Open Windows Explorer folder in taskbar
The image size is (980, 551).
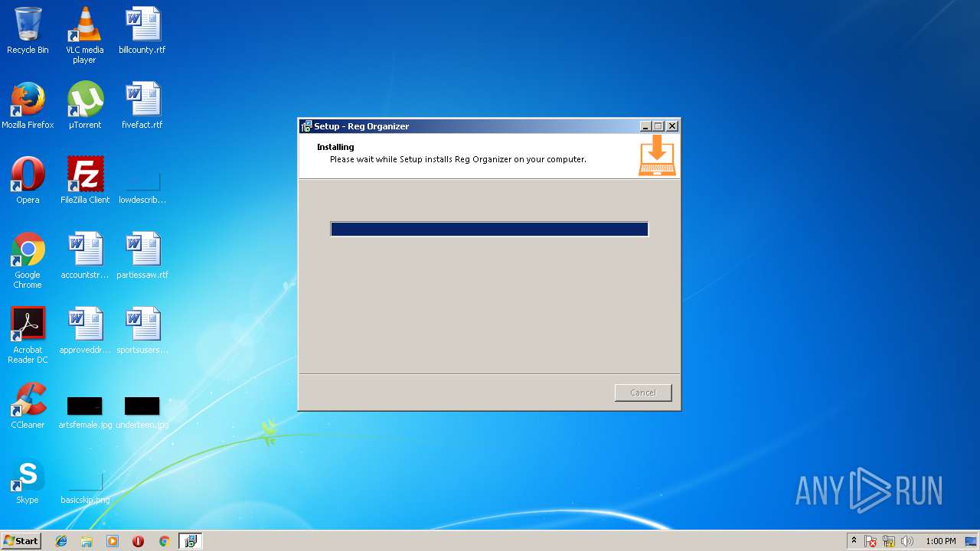coord(87,541)
